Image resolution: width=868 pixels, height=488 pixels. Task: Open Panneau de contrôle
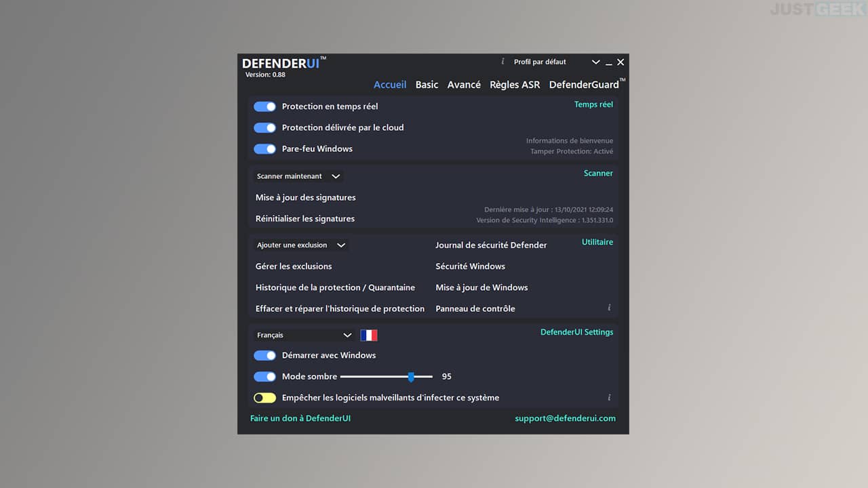click(x=475, y=308)
